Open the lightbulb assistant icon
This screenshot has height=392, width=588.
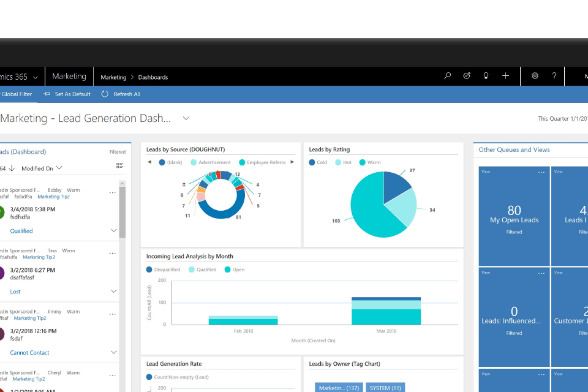click(486, 76)
